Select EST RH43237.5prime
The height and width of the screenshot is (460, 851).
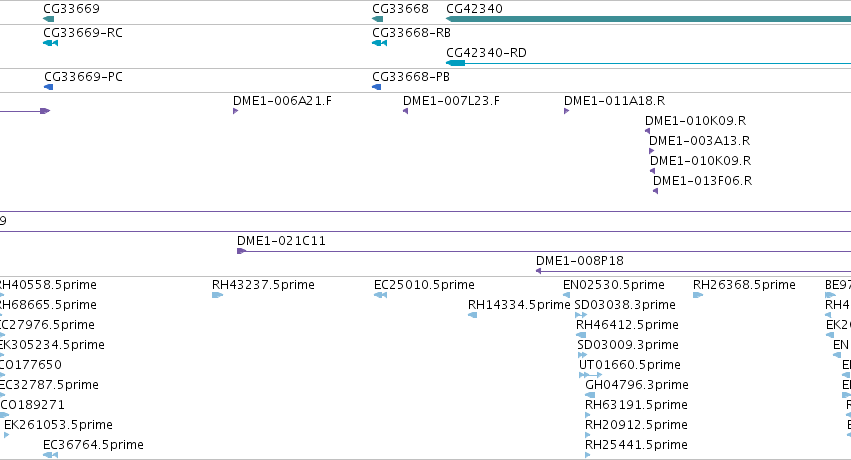point(263,285)
